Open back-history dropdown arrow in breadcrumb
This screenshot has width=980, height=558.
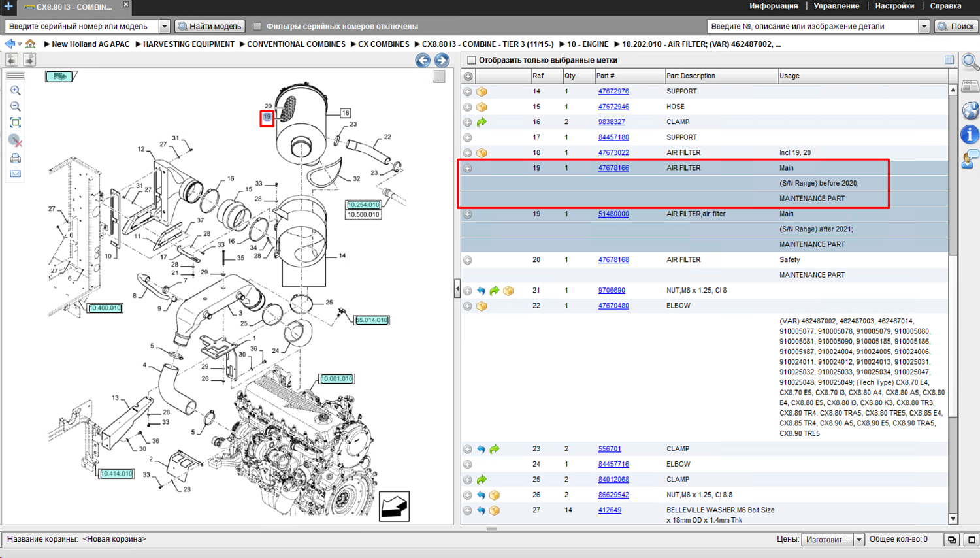[20, 44]
